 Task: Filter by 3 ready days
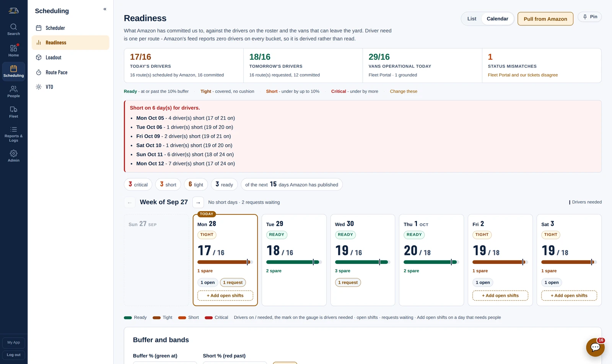[x=224, y=184]
